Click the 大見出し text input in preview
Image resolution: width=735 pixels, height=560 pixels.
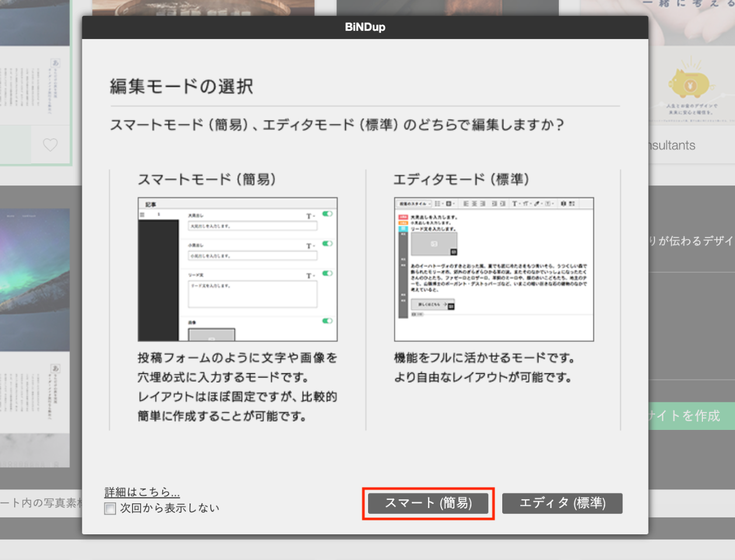(x=252, y=226)
